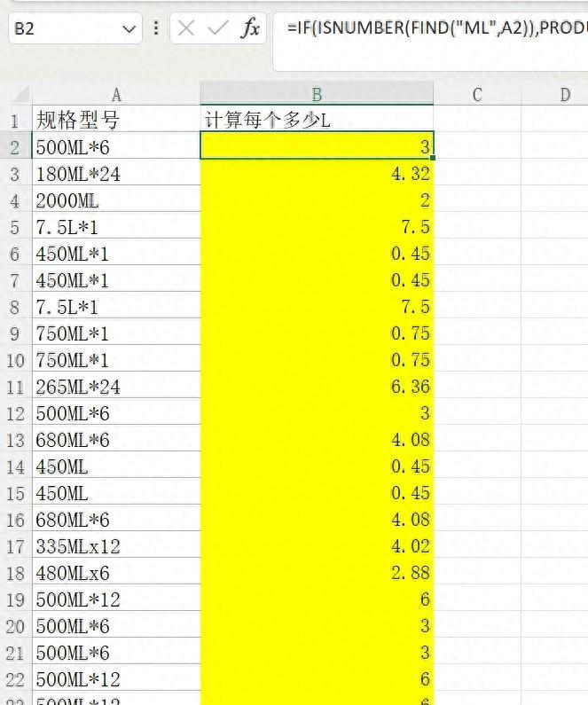Select cell A6 with 450ML*1
This screenshot has height=705, width=588.
tap(116, 254)
